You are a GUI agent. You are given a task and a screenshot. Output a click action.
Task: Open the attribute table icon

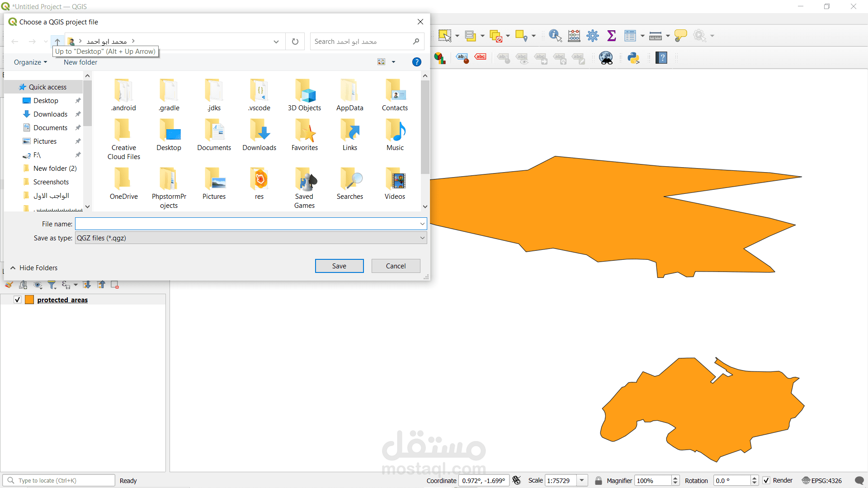click(x=630, y=36)
